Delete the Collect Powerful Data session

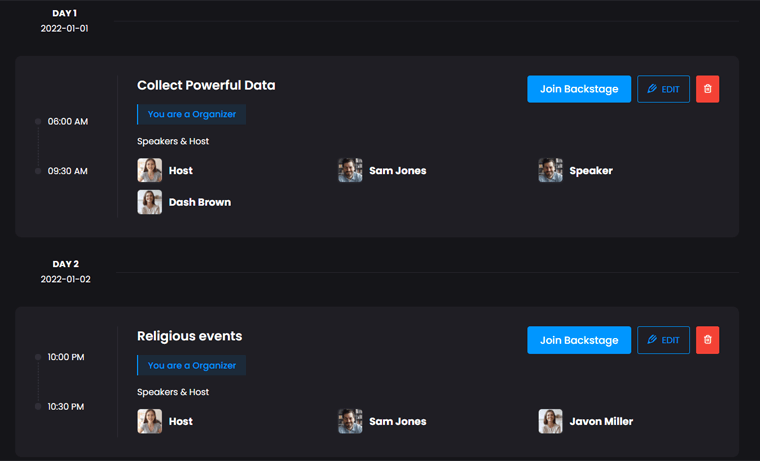tap(707, 89)
